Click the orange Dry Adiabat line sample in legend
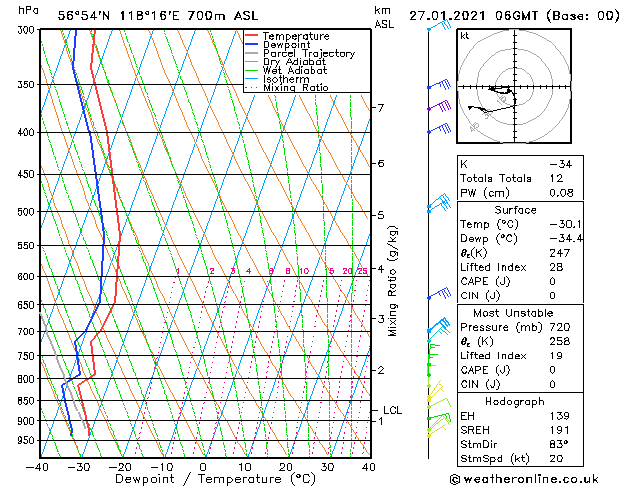629x486 pixels. pos(251,61)
